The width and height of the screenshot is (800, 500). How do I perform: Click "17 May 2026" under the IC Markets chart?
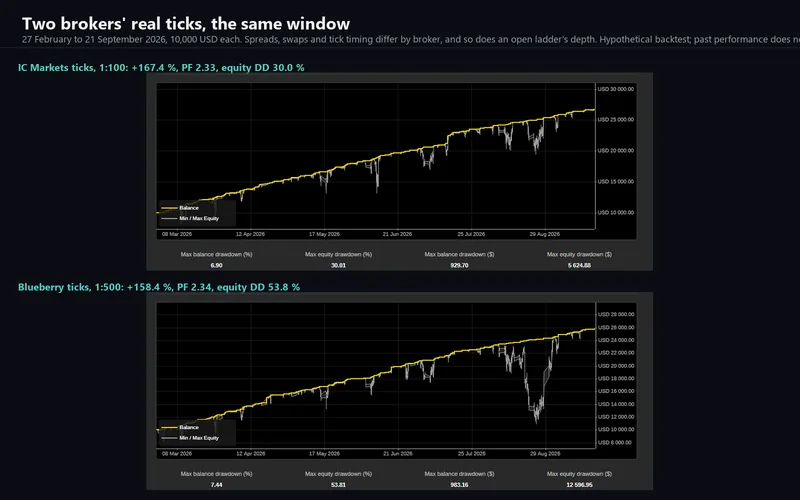pyautogui.click(x=324, y=234)
